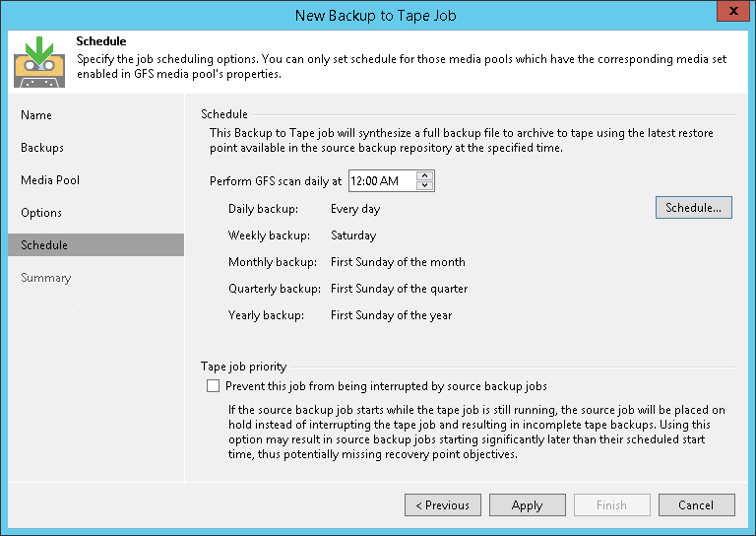Click the Previous button
Screen dimensions: 756x536
[443, 505]
